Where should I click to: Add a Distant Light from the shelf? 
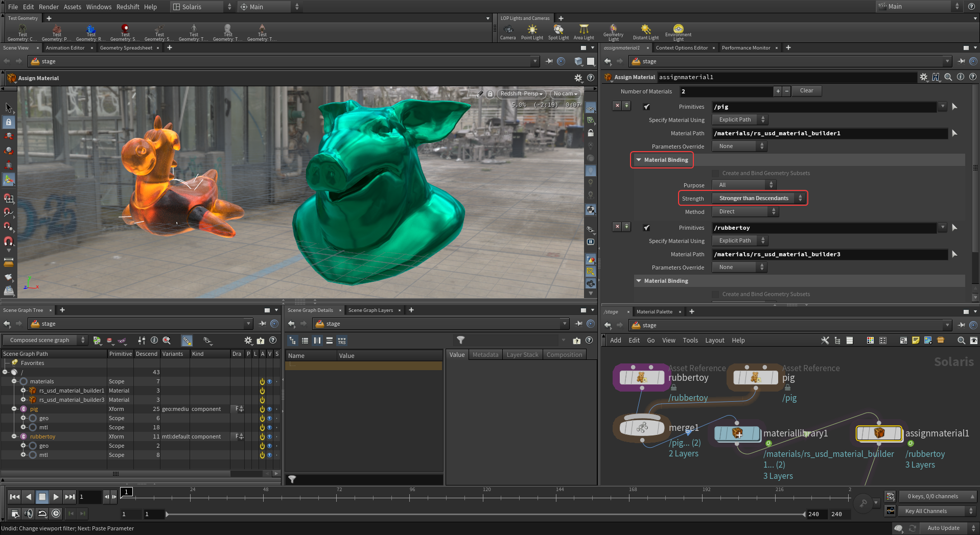pyautogui.click(x=646, y=32)
